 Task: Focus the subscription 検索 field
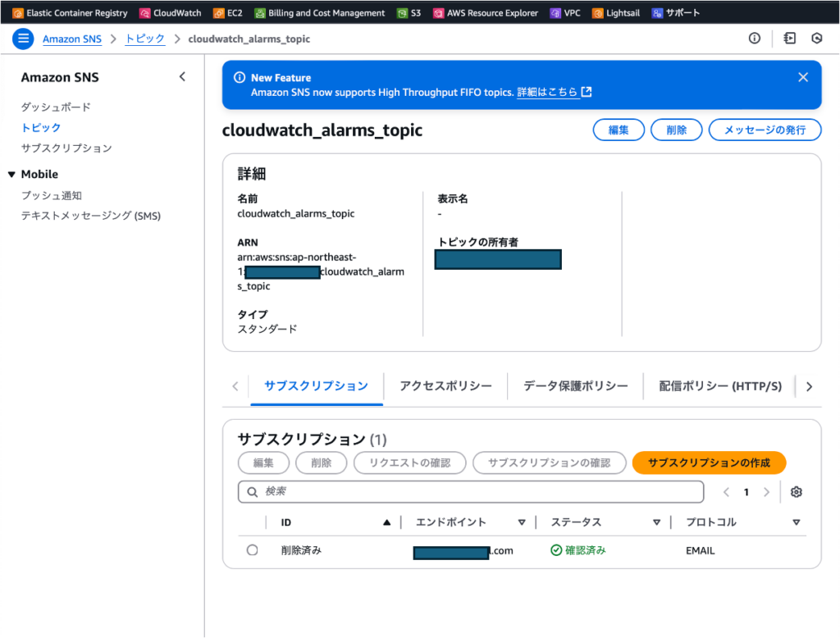click(x=471, y=492)
